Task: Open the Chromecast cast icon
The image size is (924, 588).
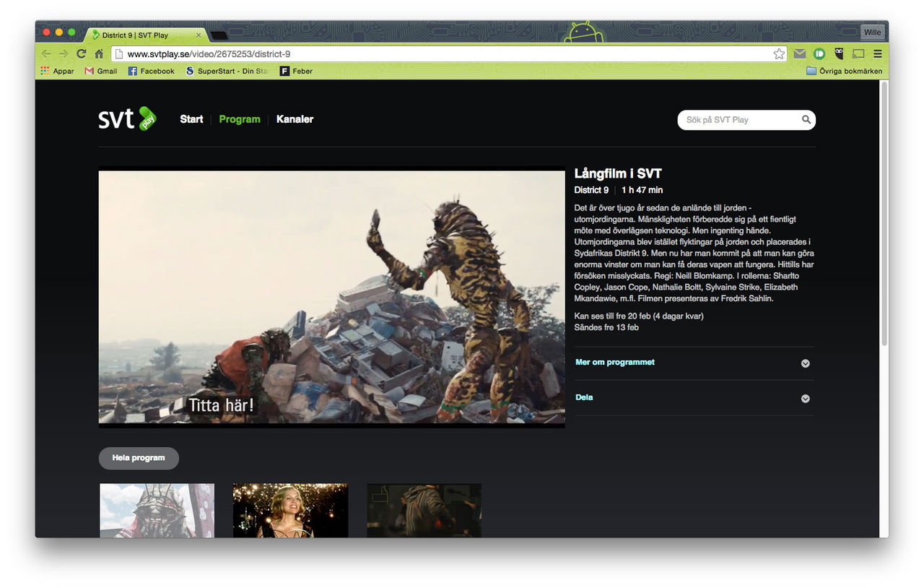Action: coord(858,53)
